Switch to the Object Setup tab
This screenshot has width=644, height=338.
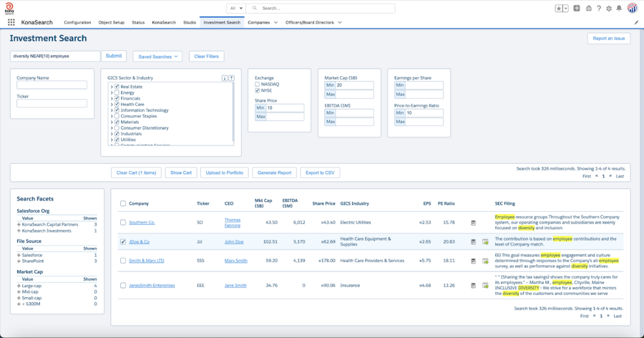pos(112,23)
